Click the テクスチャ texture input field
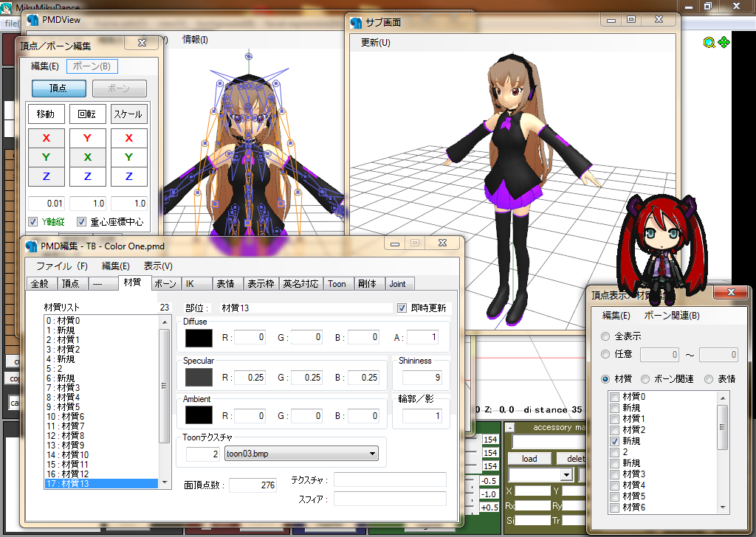The height and width of the screenshot is (537, 756). (390, 479)
